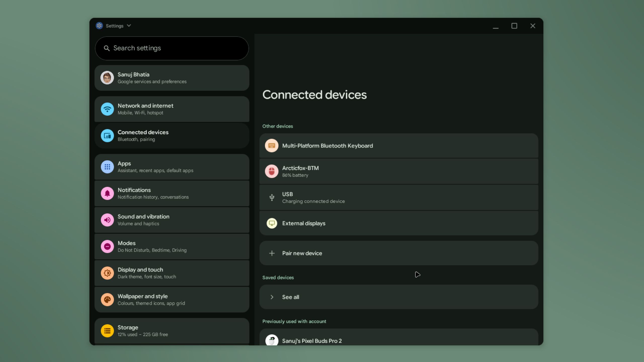Open Sanuj Bhatia profile avatar
This screenshot has width=644, height=362.
point(107,78)
